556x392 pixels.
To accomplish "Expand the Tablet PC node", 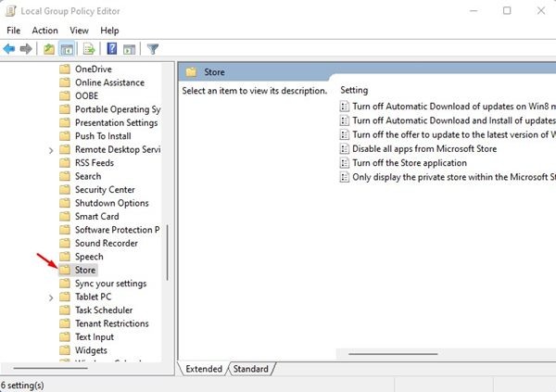I will (x=51, y=297).
